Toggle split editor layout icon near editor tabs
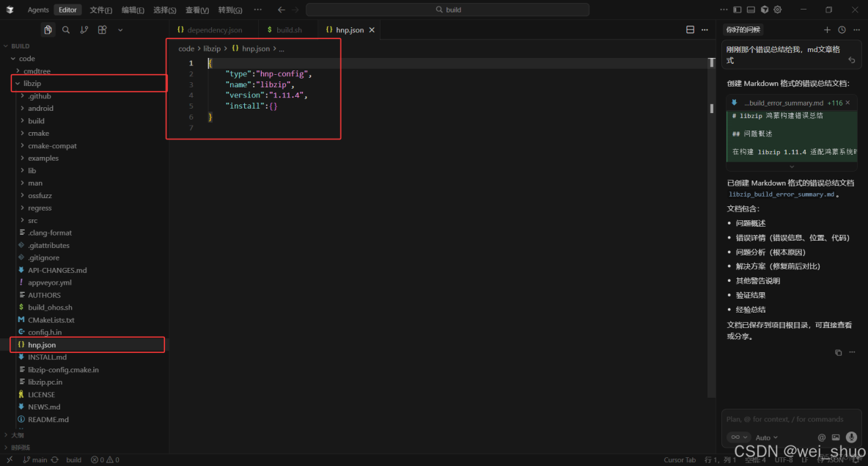The image size is (868, 466). [x=690, y=29]
